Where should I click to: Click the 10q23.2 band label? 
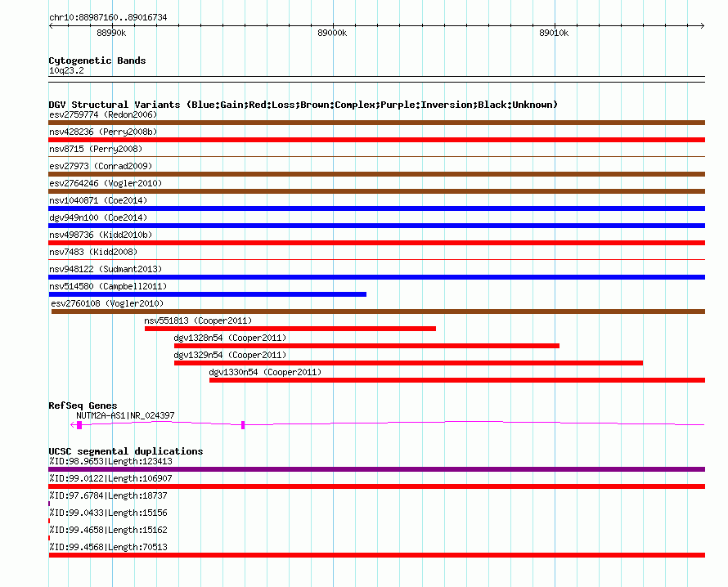pyautogui.click(x=66, y=70)
